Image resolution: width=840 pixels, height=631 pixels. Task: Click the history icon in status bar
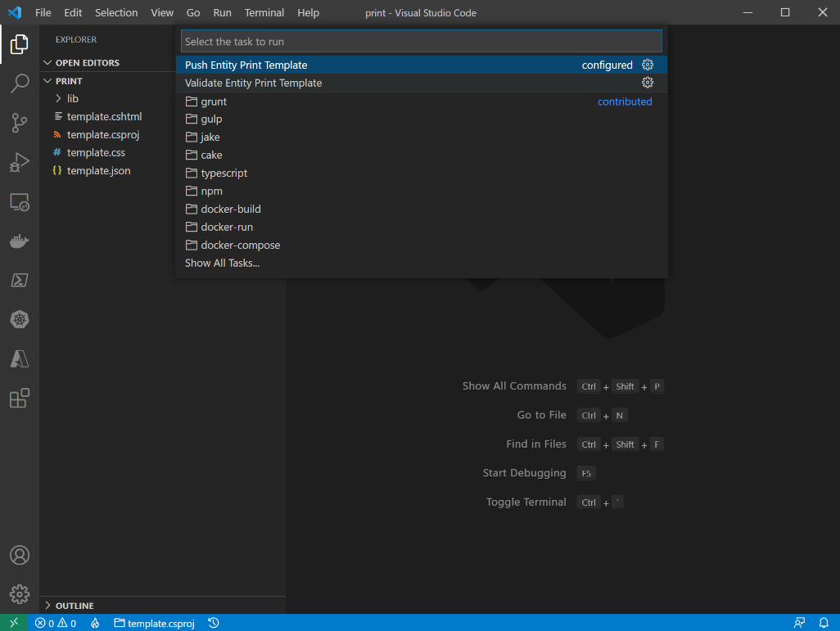[x=214, y=623]
